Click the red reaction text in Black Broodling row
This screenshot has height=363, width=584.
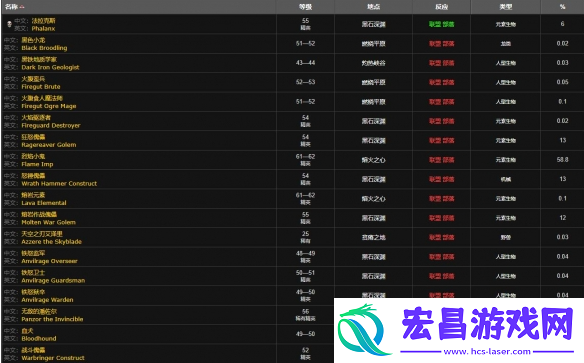point(442,44)
